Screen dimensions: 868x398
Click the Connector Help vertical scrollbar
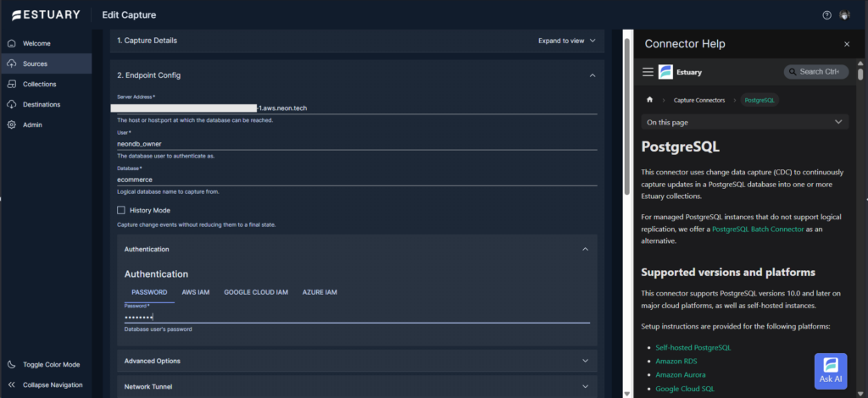860,75
